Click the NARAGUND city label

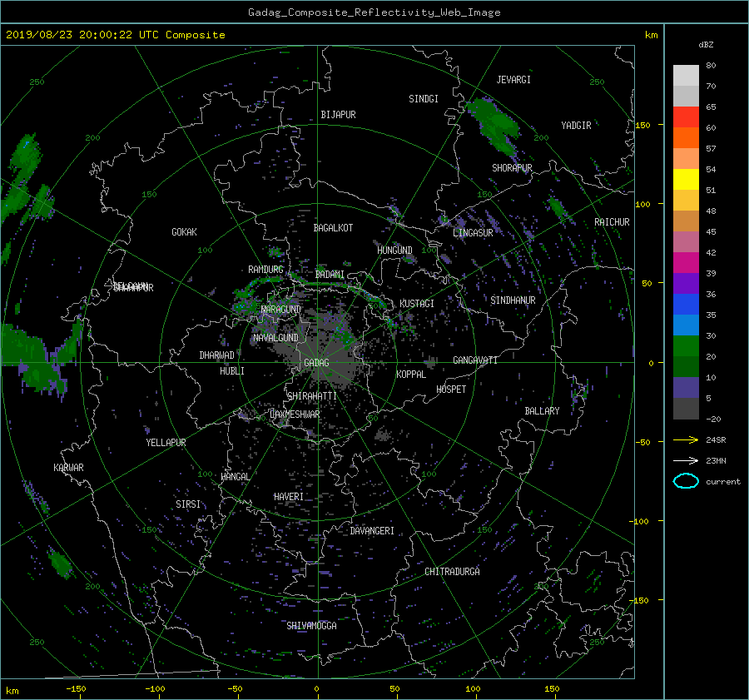pos(281,310)
